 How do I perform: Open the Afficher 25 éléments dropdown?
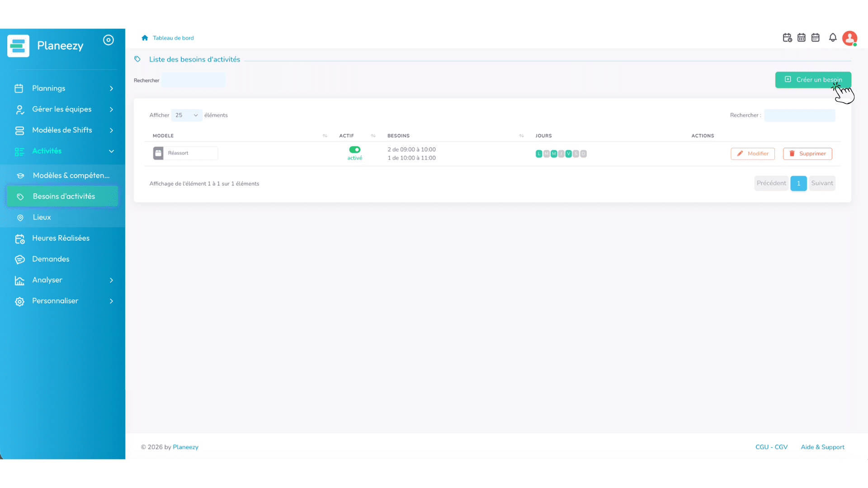[187, 115]
